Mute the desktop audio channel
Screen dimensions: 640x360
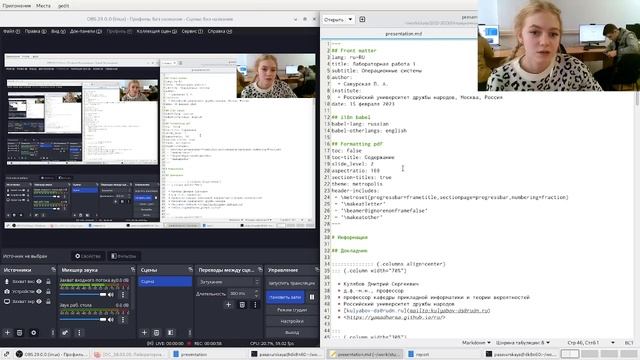coord(111,320)
